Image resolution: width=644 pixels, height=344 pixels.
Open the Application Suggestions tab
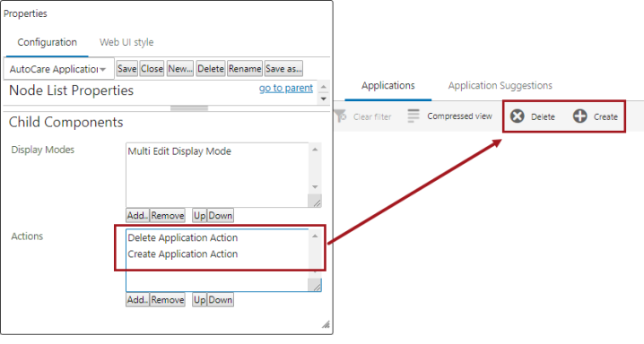point(500,85)
